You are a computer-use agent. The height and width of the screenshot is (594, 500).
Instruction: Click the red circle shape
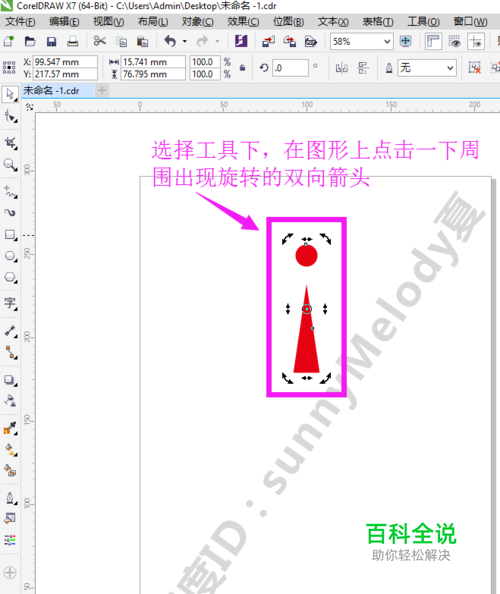(x=306, y=256)
